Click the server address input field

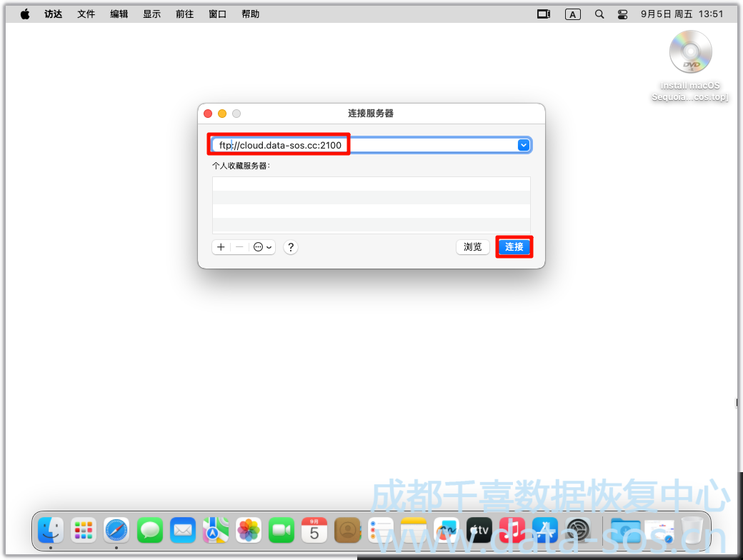429,145
